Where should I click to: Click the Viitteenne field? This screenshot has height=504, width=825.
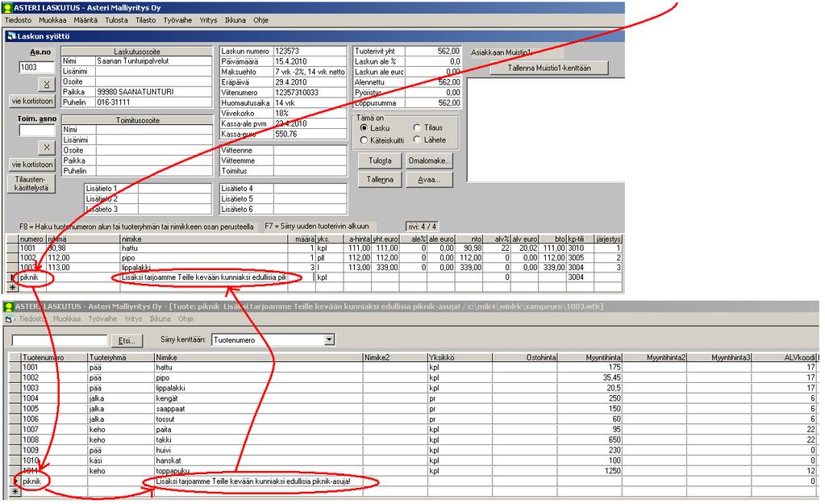[x=310, y=150]
